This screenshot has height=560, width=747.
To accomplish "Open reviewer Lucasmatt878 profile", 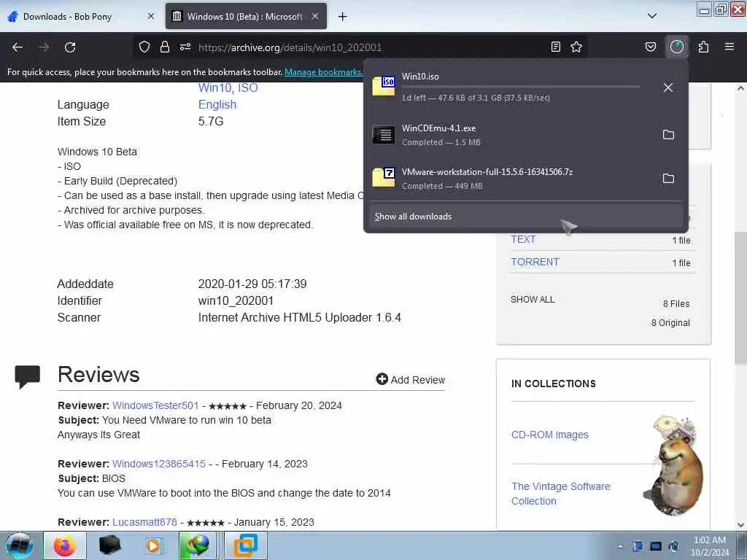I will pos(145,522).
